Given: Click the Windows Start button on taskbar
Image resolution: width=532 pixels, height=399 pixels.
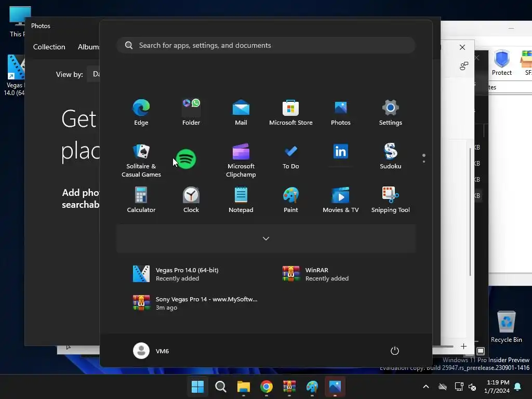Looking at the screenshot, I should [x=197, y=387].
